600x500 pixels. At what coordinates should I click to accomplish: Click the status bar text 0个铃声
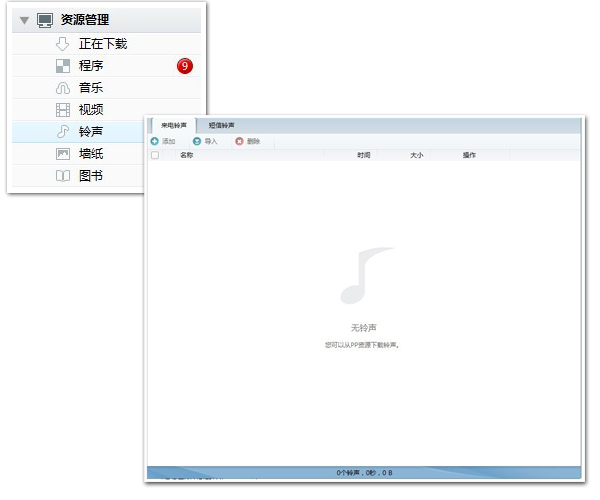click(x=348, y=473)
